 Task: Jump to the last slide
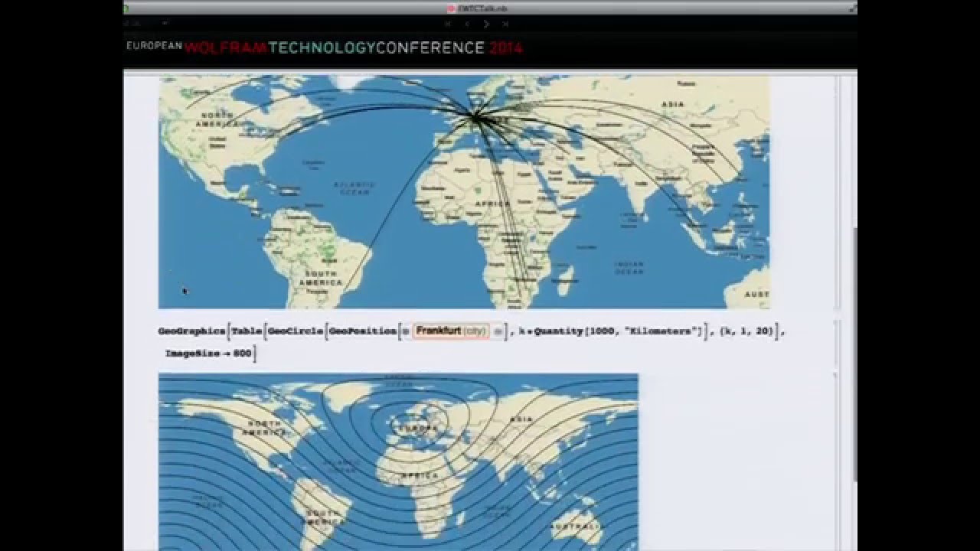pyautogui.click(x=505, y=24)
